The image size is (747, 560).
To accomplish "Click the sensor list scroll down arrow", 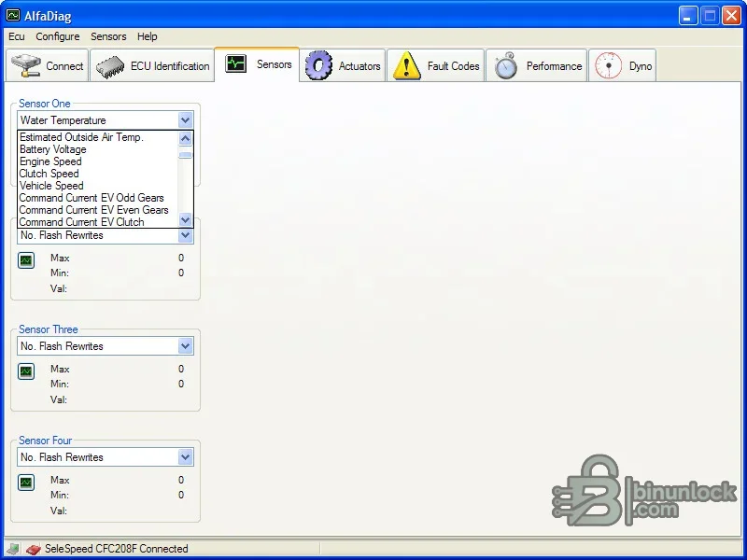I will (x=185, y=220).
